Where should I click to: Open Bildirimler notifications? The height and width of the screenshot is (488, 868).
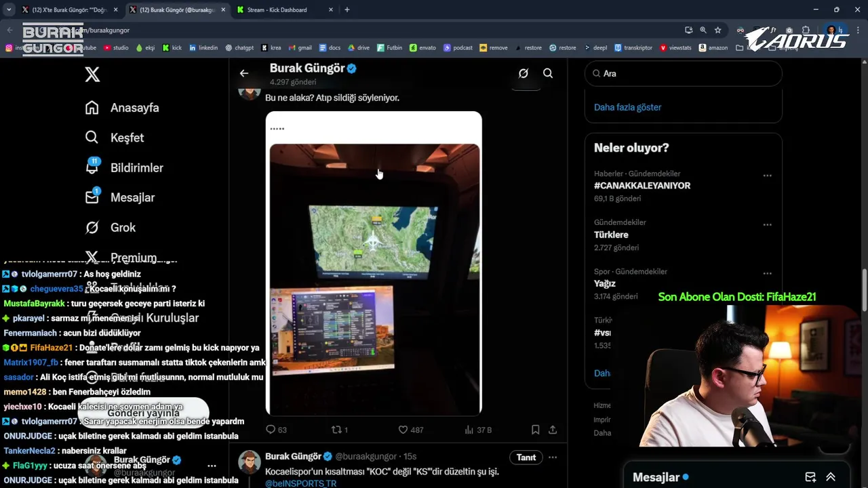click(x=124, y=167)
